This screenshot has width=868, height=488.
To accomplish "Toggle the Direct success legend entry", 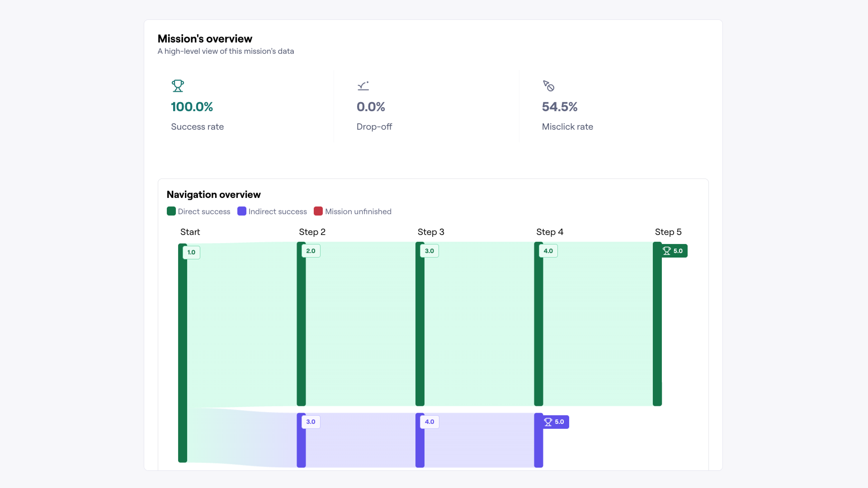I will point(198,211).
